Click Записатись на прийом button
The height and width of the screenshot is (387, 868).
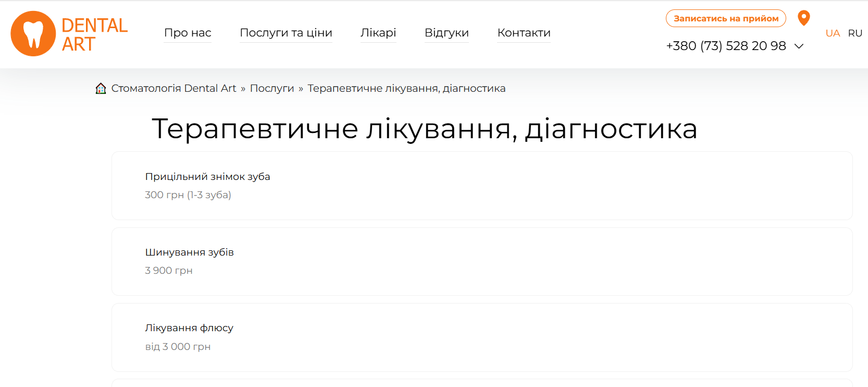pos(726,18)
